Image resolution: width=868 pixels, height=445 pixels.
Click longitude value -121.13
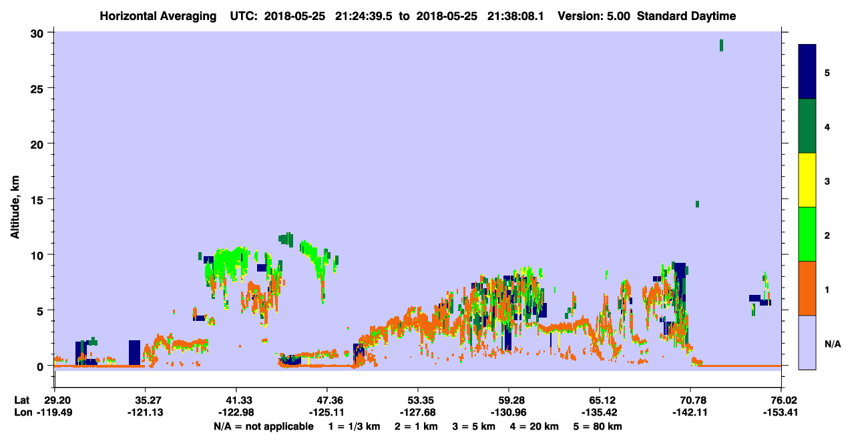pos(145,413)
